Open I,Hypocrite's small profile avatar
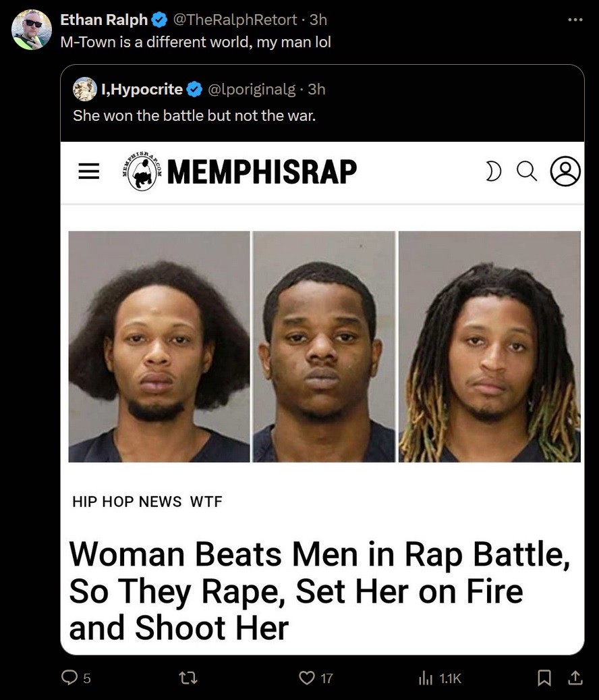 pos(85,89)
